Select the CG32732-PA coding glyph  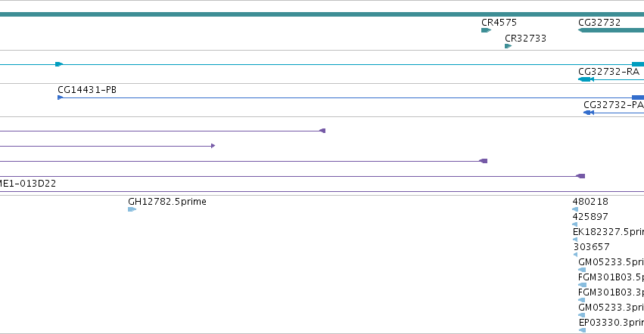click(614, 113)
